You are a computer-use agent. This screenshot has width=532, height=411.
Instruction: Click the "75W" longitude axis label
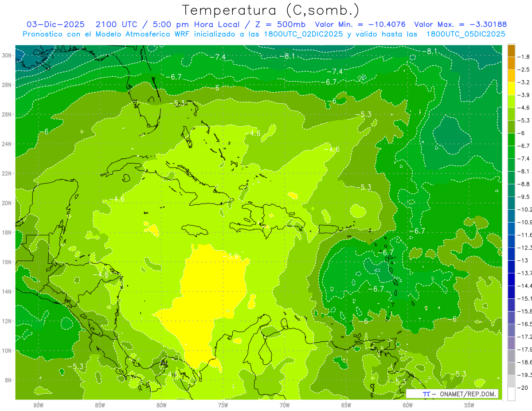223,405
